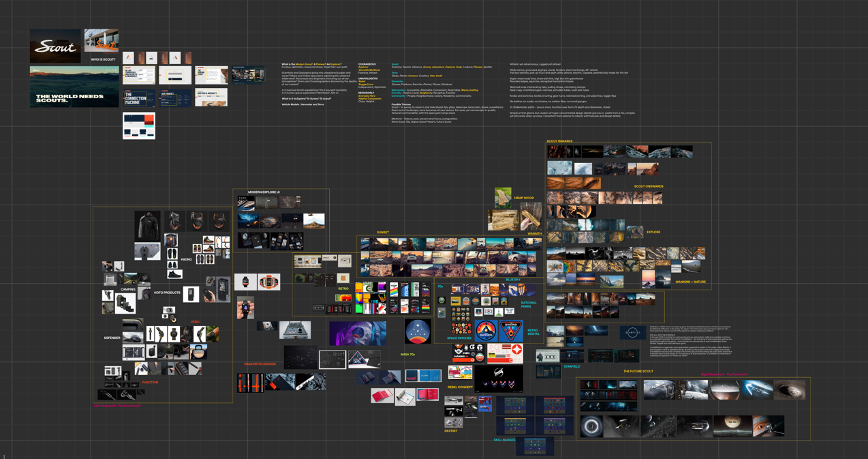Select the "HEMP WOOD" label
The height and width of the screenshot is (459, 868).
pos(524,198)
